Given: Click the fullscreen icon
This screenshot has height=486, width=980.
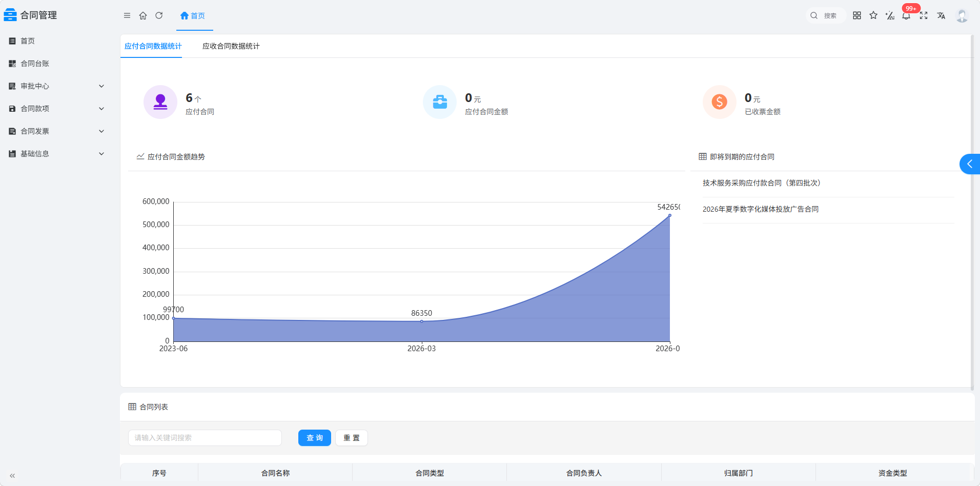Looking at the screenshot, I should 924,15.
